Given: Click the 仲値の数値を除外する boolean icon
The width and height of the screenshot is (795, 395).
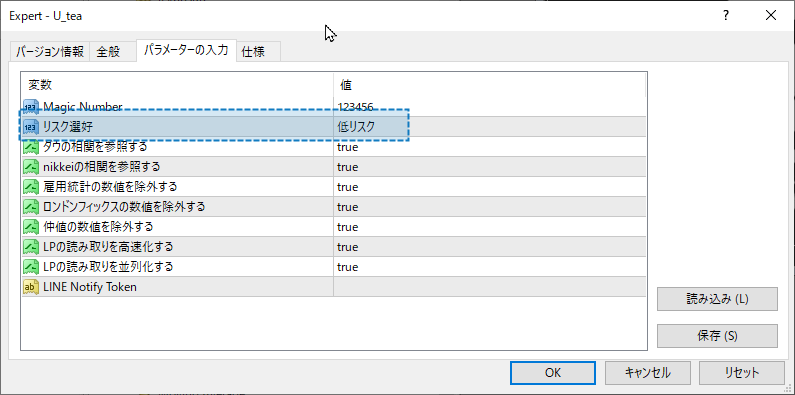Looking at the screenshot, I should [31, 227].
